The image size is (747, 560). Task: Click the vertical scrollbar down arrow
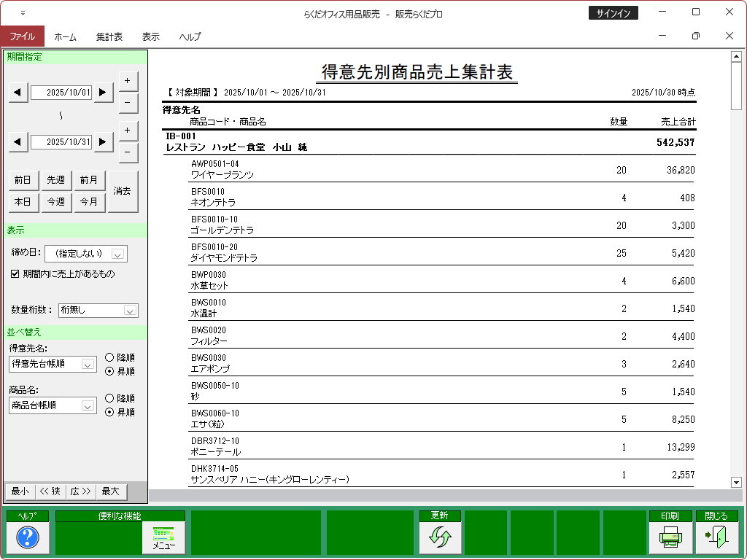tap(736, 482)
